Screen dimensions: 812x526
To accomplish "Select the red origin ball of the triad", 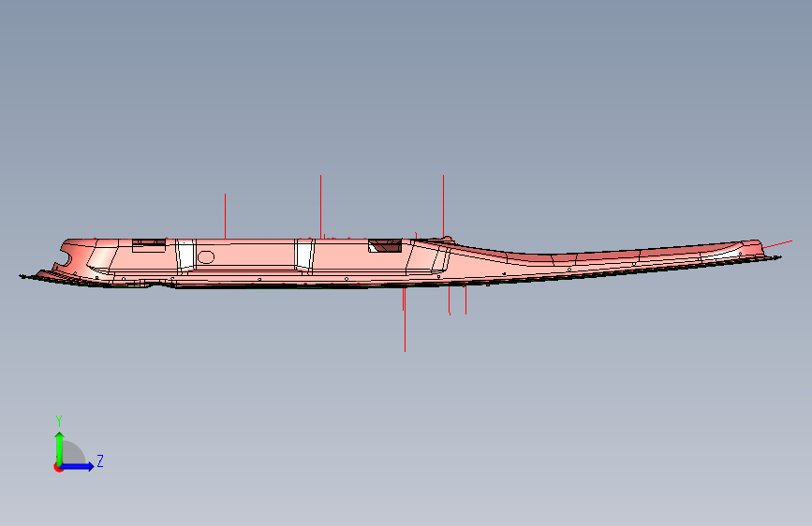I will pyautogui.click(x=58, y=467).
